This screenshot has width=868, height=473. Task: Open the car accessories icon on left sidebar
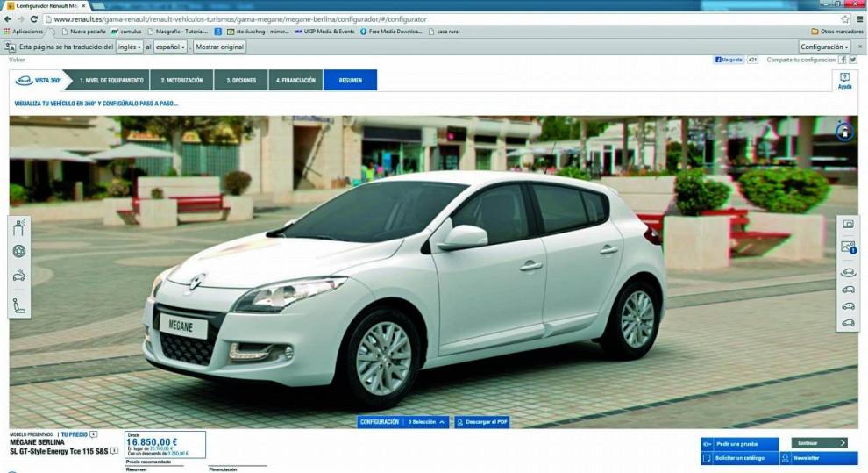[x=18, y=276]
